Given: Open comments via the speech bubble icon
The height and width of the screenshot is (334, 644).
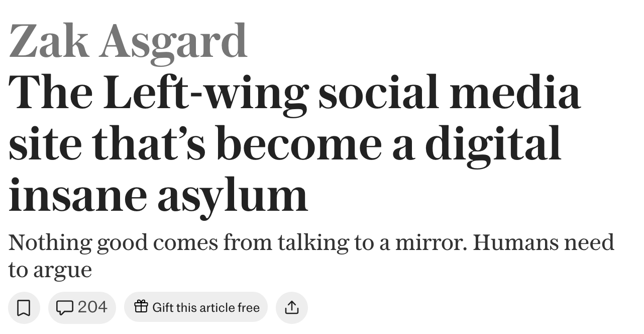Looking at the screenshot, I should click(65, 307).
